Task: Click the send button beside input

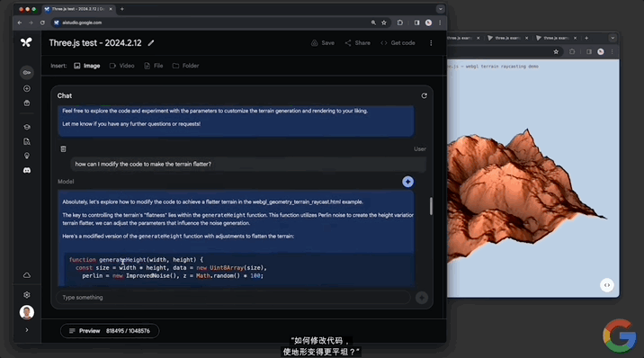Action: click(422, 298)
